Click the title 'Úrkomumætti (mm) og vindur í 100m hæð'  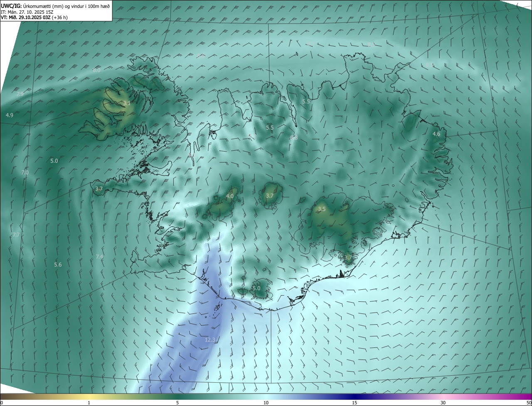click(x=66, y=6)
